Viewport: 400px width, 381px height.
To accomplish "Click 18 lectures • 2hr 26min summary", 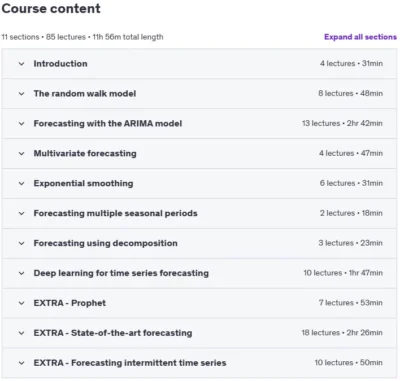I will tap(342, 333).
